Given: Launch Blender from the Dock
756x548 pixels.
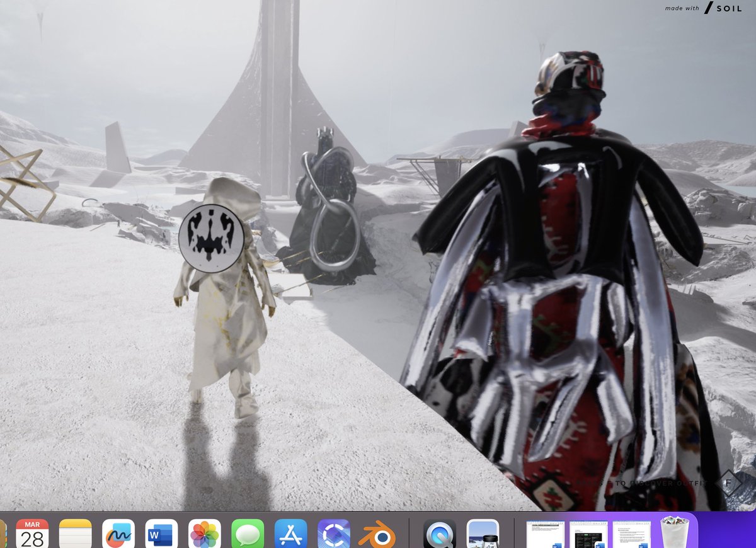Looking at the screenshot, I should coord(377,534).
